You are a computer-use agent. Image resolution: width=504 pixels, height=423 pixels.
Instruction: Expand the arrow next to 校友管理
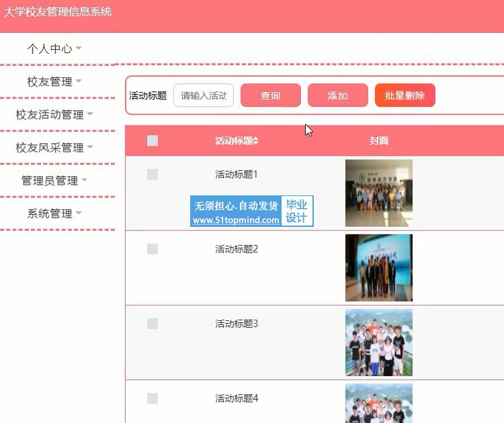79,81
